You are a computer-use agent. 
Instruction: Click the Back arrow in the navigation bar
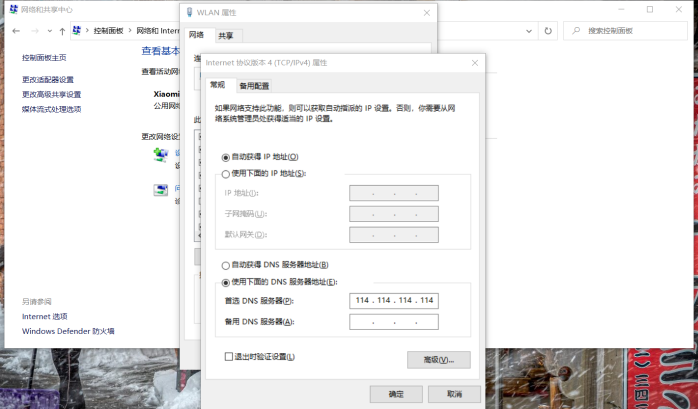click(x=16, y=31)
